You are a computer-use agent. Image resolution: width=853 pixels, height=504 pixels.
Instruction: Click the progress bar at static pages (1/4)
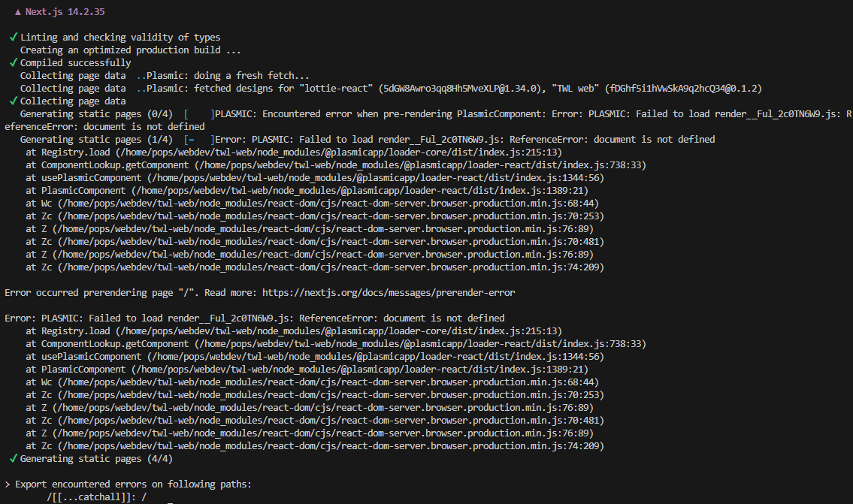(199, 140)
